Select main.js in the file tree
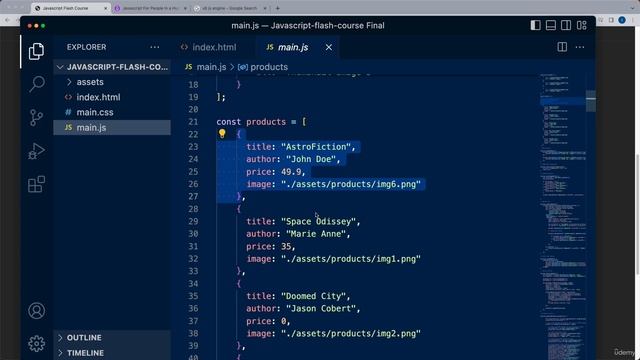 coord(112,127)
